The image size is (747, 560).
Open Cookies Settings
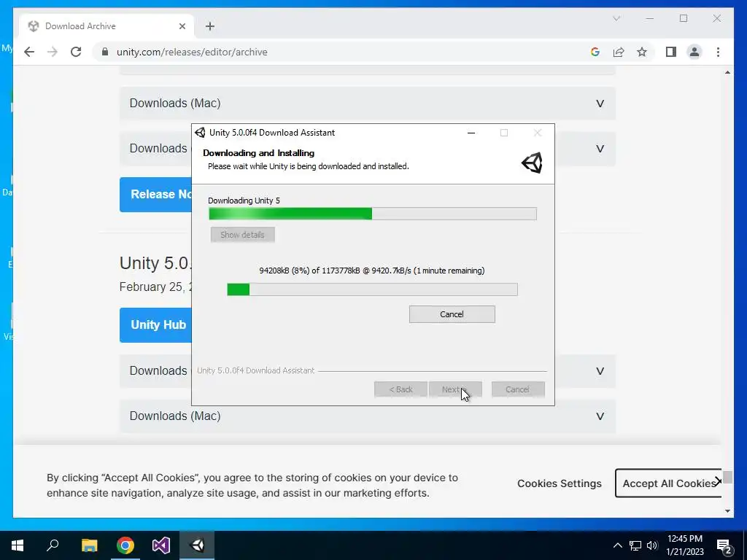point(560,483)
